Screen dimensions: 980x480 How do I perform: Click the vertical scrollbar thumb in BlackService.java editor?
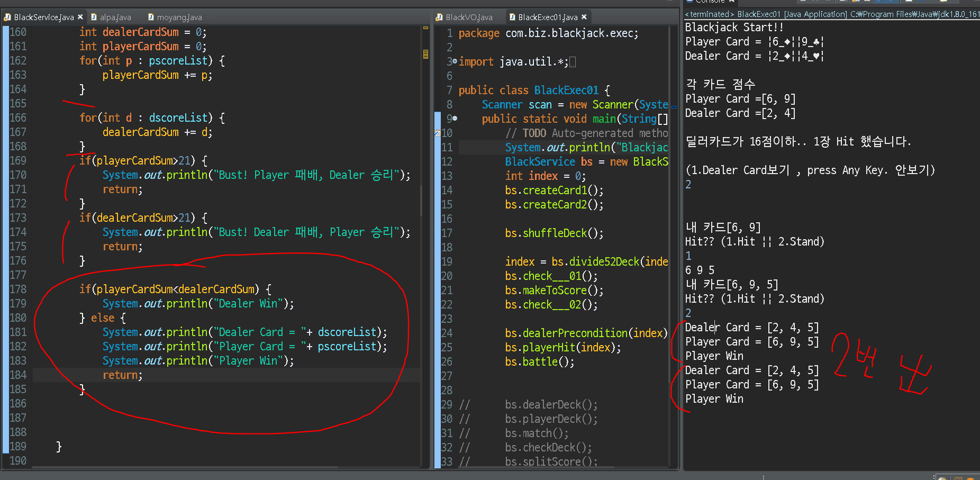pos(421,201)
